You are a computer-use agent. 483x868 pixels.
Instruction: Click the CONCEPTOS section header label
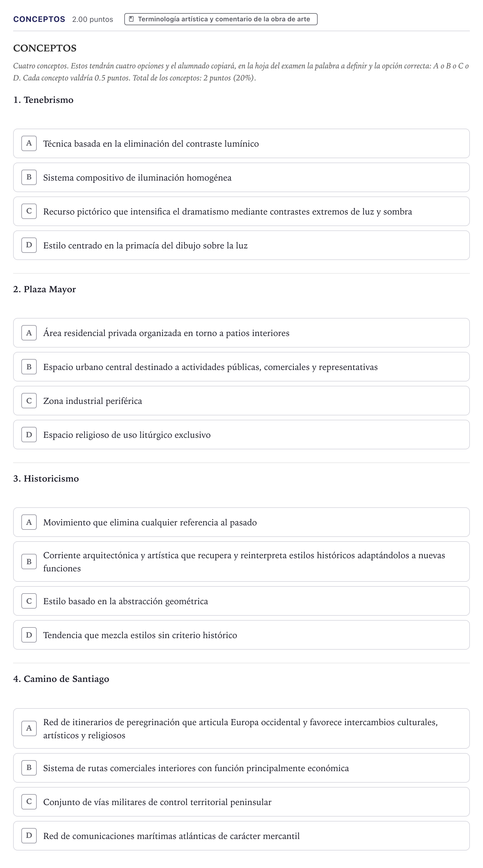point(39,19)
